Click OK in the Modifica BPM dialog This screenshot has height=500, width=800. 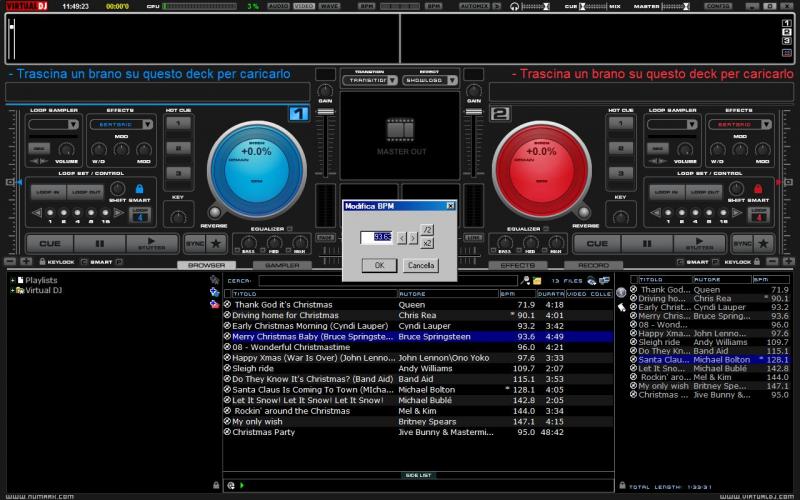(x=379, y=265)
